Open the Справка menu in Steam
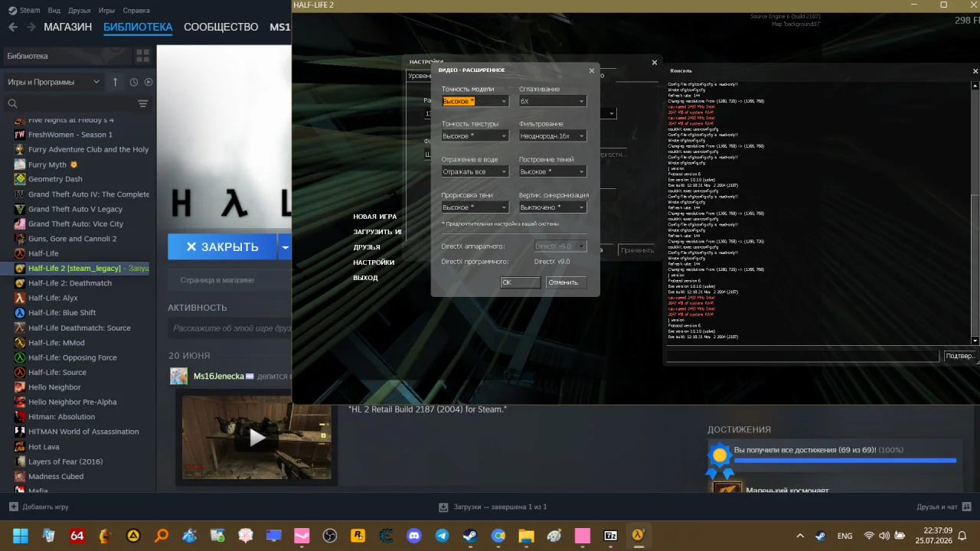 [x=136, y=11]
